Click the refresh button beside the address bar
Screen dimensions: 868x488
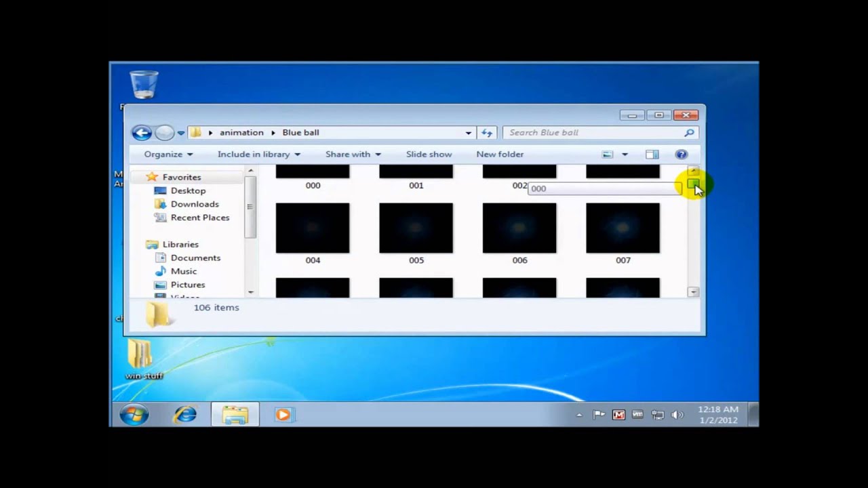click(x=487, y=133)
